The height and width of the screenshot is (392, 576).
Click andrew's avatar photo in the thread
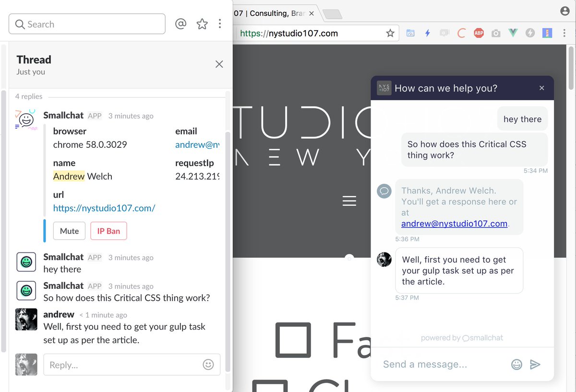(26, 320)
